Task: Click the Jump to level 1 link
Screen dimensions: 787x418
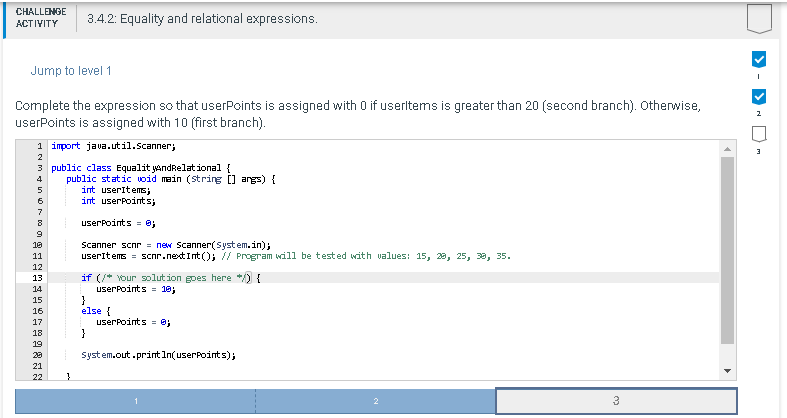Action: coord(71,71)
